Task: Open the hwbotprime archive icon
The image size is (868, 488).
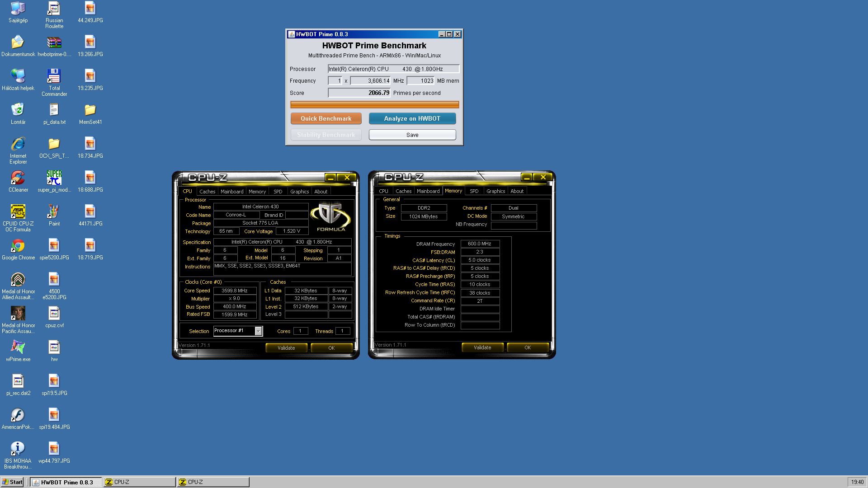Action: click(54, 46)
